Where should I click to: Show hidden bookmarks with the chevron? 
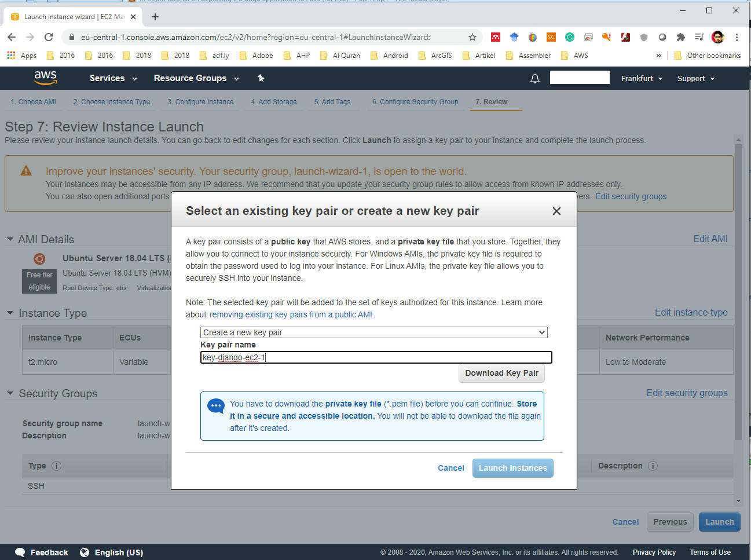coord(658,56)
